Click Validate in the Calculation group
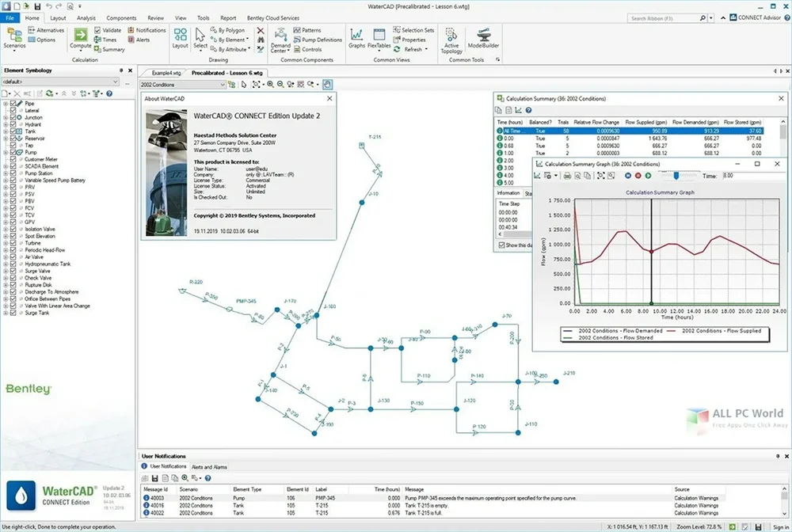Image resolution: width=792 pixels, height=532 pixels. coord(108,30)
